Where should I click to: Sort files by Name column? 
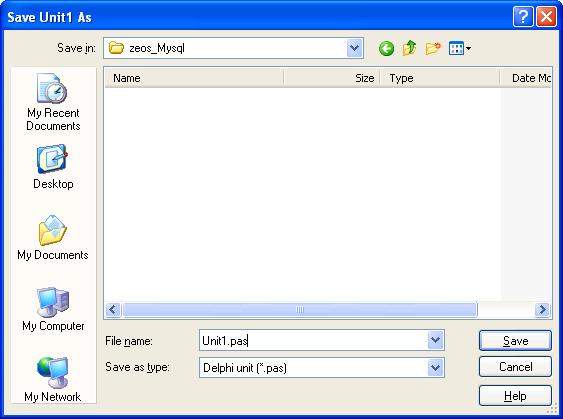click(194, 78)
